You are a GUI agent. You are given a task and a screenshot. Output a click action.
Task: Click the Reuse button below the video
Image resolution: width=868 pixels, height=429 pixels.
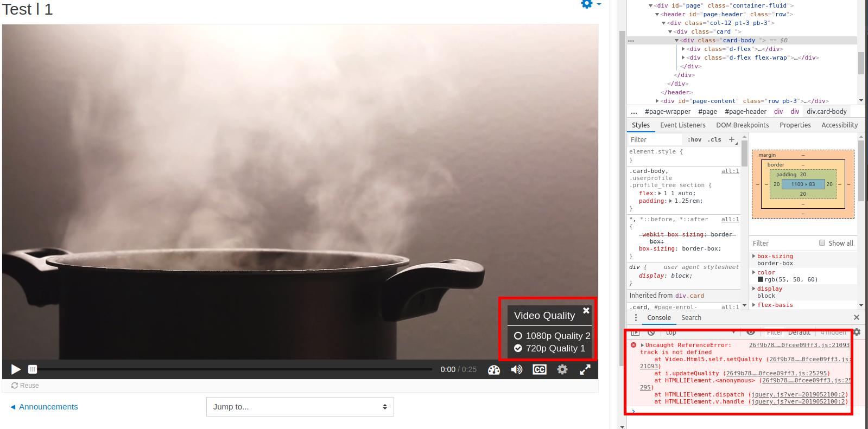25,386
